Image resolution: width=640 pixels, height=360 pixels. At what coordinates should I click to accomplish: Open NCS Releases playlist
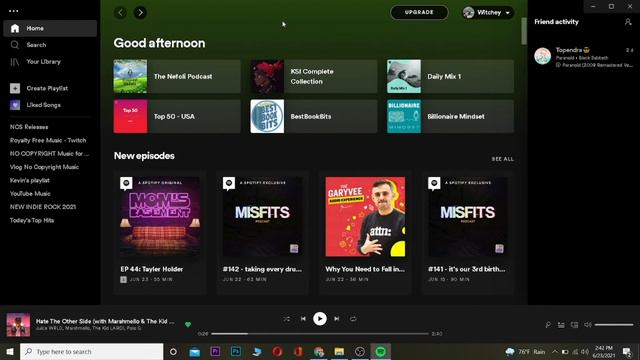(x=29, y=127)
